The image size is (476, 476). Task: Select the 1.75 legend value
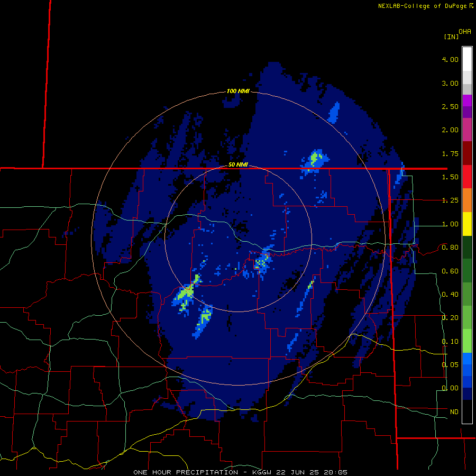[450, 153]
